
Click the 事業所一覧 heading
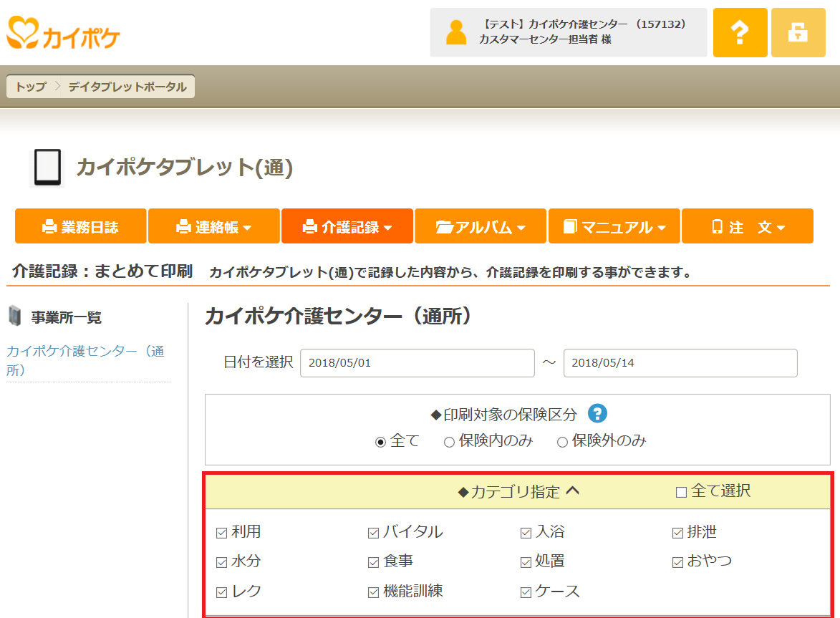[66, 317]
